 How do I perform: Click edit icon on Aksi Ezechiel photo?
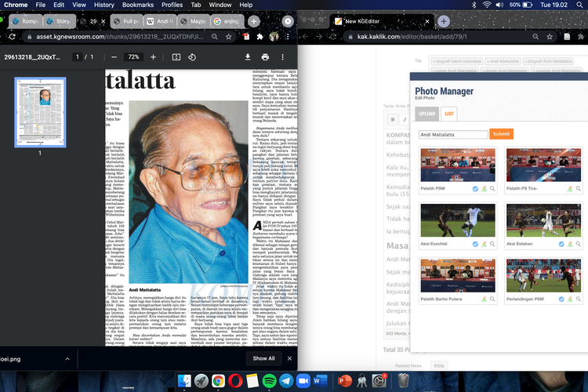(x=484, y=244)
